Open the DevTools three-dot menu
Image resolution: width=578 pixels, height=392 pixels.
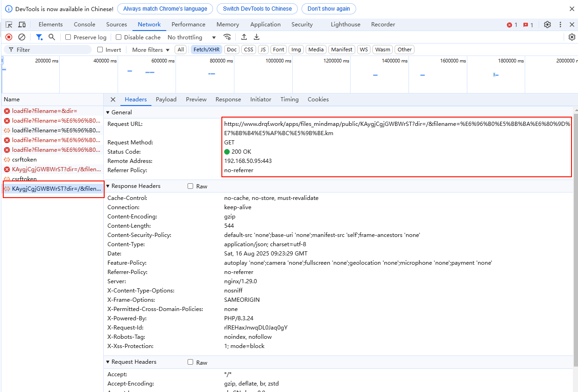pyautogui.click(x=560, y=25)
